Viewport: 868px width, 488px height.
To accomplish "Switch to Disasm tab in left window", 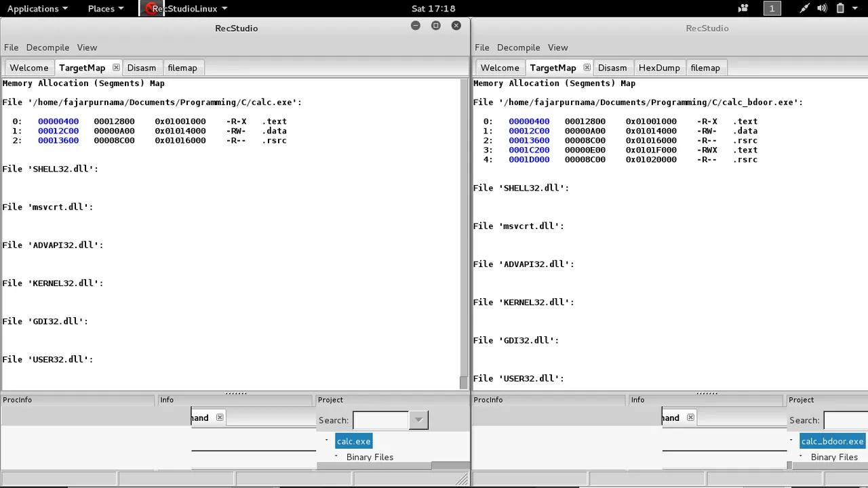I will point(142,68).
